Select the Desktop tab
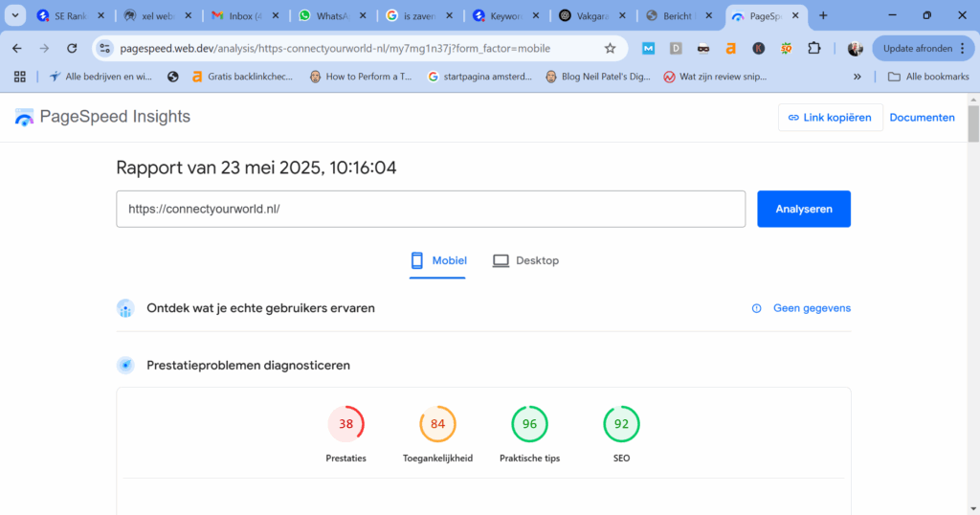The height and width of the screenshot is (515, 980). point(525,260)
